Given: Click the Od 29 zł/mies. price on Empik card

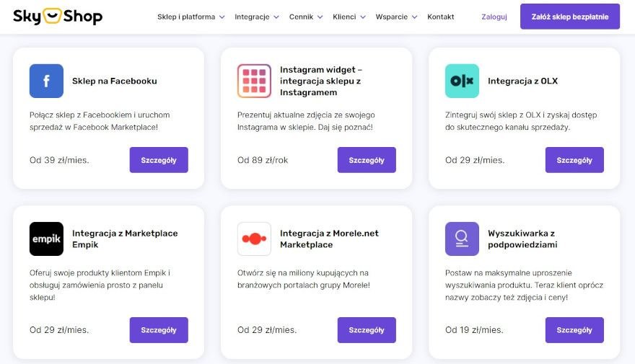Looking at the screenshot, I should [x=59, y=330].
